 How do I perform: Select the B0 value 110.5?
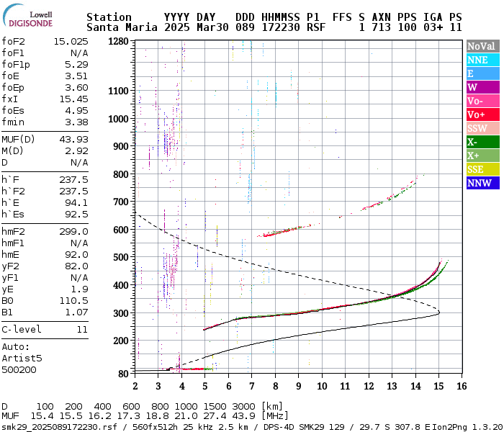[73, 301]
